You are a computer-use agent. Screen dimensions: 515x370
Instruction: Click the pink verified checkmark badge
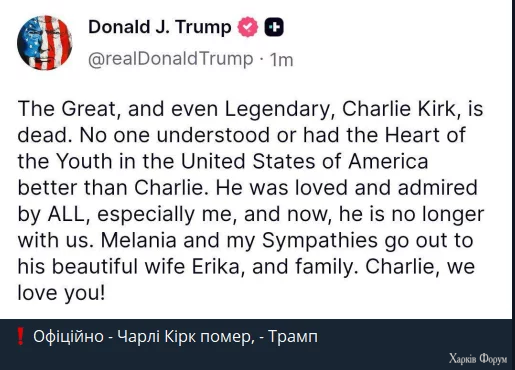point(248,27)
